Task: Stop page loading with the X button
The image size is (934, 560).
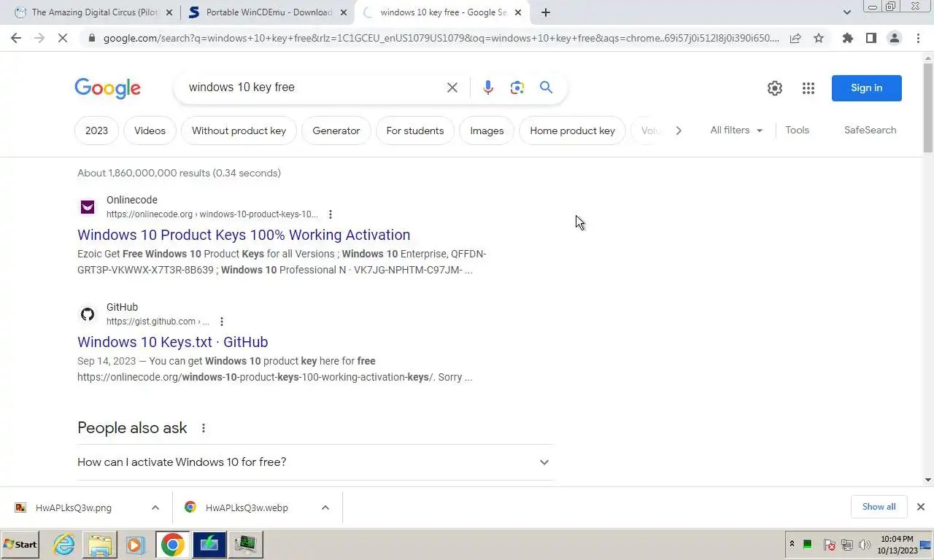Action: [x=63, y=38]
